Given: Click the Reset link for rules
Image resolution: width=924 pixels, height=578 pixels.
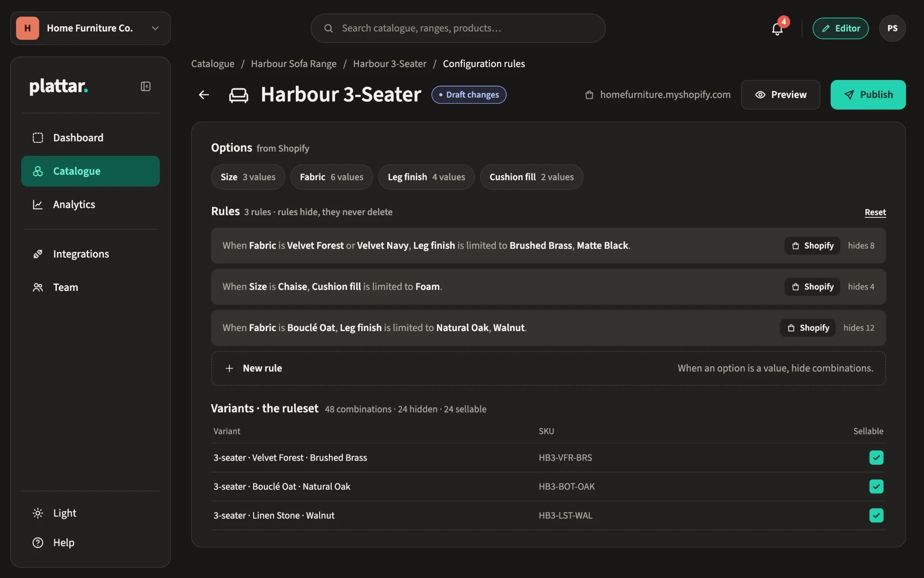Looking at the screenshot, I should click(875, 212).
